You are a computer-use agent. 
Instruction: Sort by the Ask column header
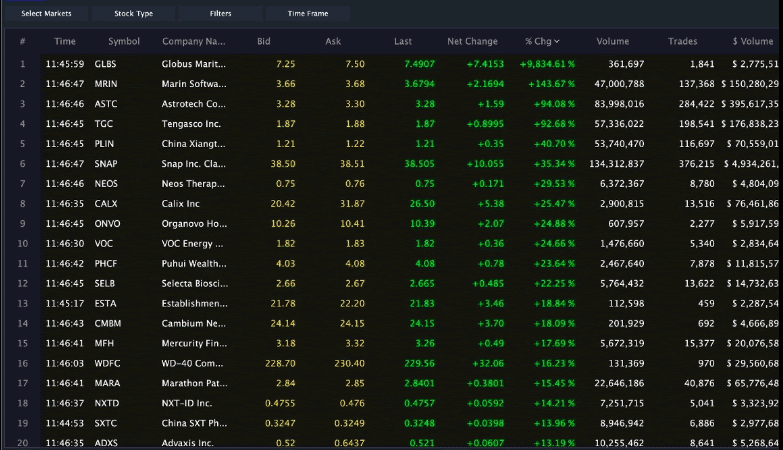(x=333, y=41)
